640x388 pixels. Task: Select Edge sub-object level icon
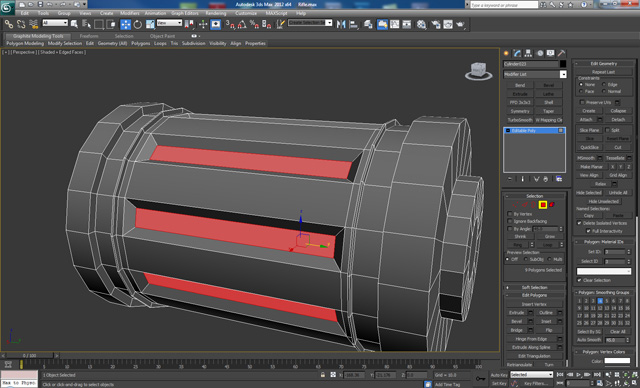(524, 205)
